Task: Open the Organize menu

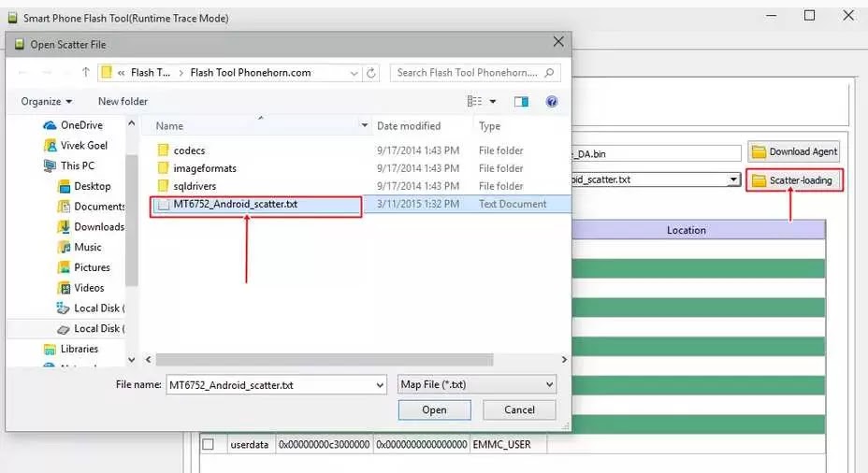Action: coord(47,101)
